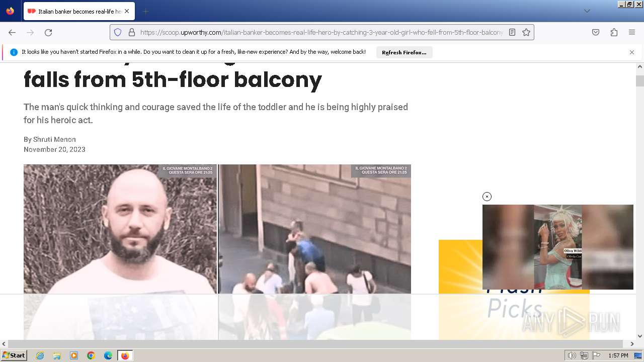Select Firefox window in taskbar
Viewport: 644px width, 362px height.
tap(125, 355)
